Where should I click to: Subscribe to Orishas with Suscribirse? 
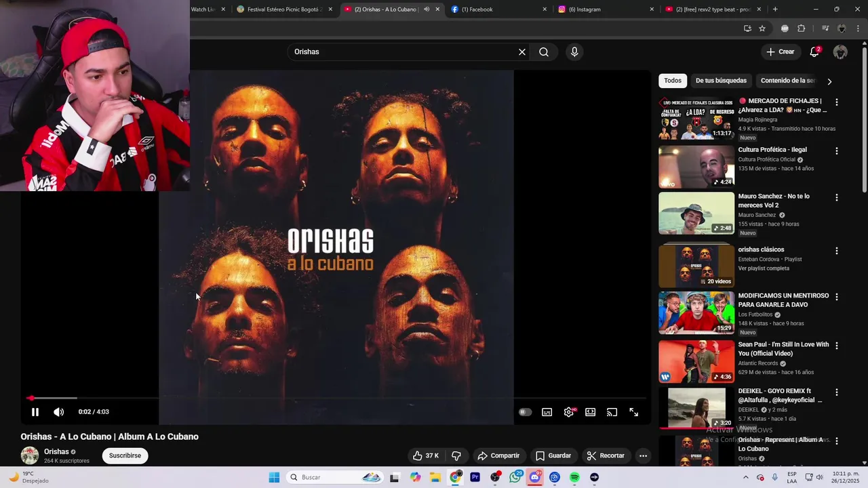click(125, 455)
